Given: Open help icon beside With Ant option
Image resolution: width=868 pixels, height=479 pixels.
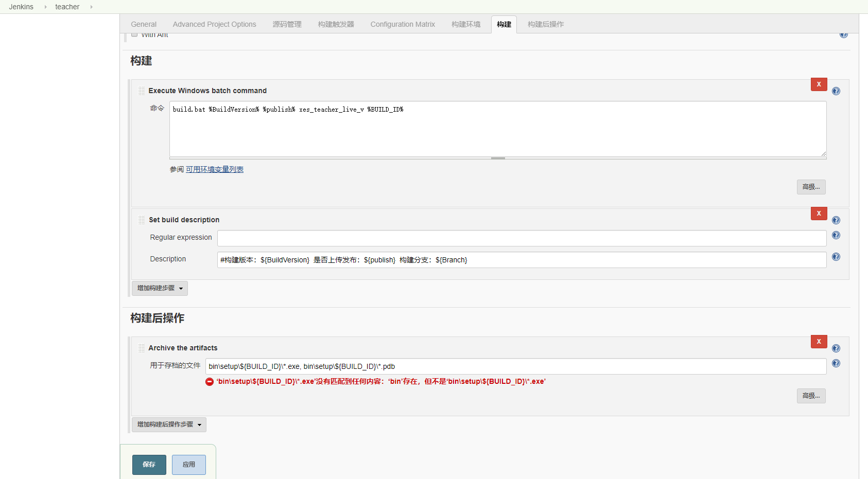Looking at the screenshot, I should point(844,35).
